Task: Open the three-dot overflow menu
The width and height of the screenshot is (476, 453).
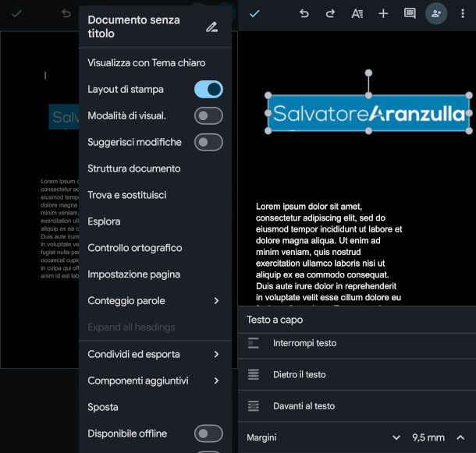Action: pyautogui.click(x=462, y=13)
